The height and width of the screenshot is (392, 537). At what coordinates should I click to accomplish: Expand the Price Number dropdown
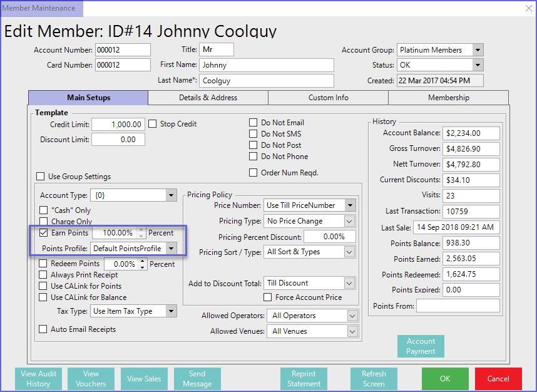click(x=350, y=205)
